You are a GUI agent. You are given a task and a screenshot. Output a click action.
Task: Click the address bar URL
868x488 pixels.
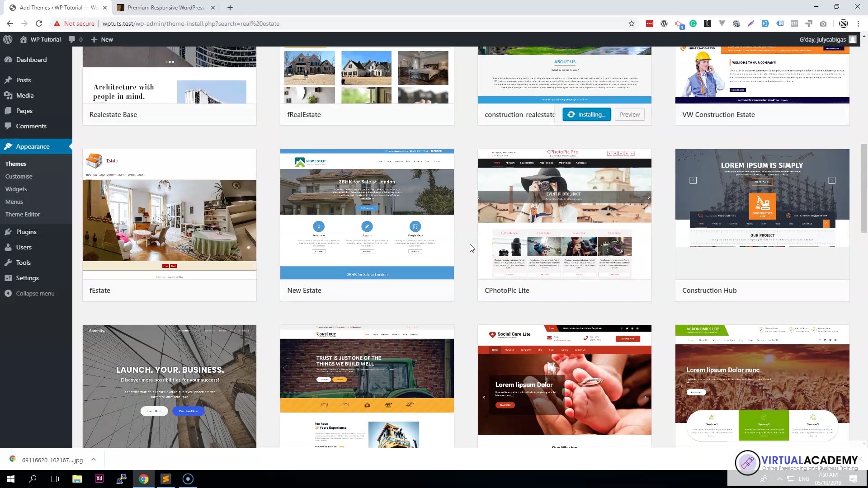click(191, 23)
